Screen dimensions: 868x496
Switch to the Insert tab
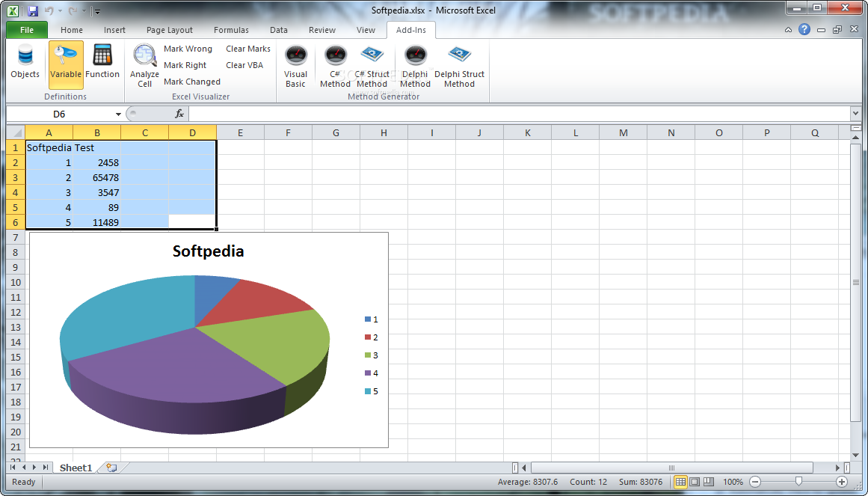(x=114, y=30)
